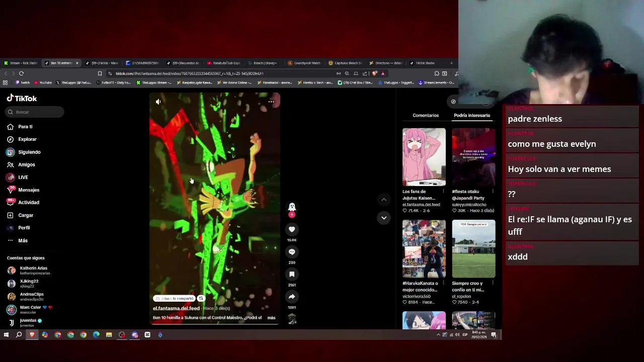Go to previous video up chevron
644x362 pixels.
pyautogui.click(x=384, y=200)
